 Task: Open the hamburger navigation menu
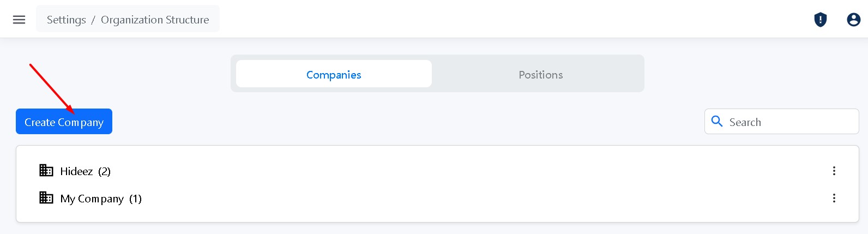[19, 20]
